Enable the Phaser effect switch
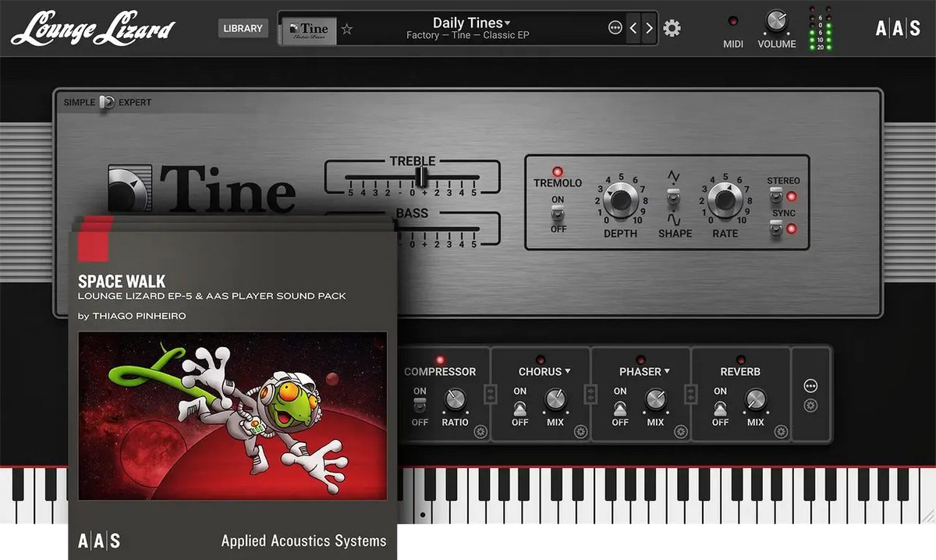936x560 pixels. click(x=620, y=407)
